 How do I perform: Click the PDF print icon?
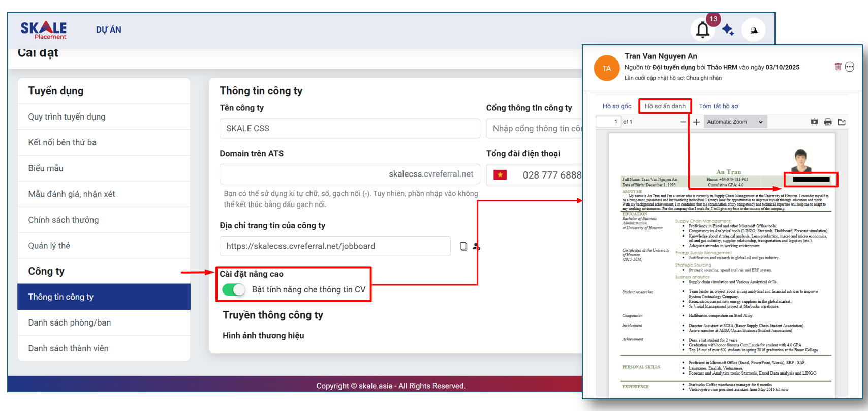(x=828, y=122)
